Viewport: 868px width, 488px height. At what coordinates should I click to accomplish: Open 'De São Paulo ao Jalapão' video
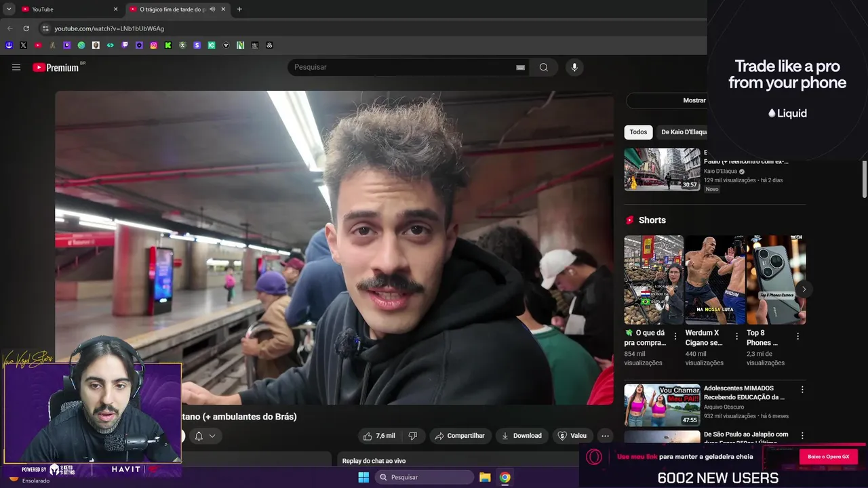pos(746,435)
